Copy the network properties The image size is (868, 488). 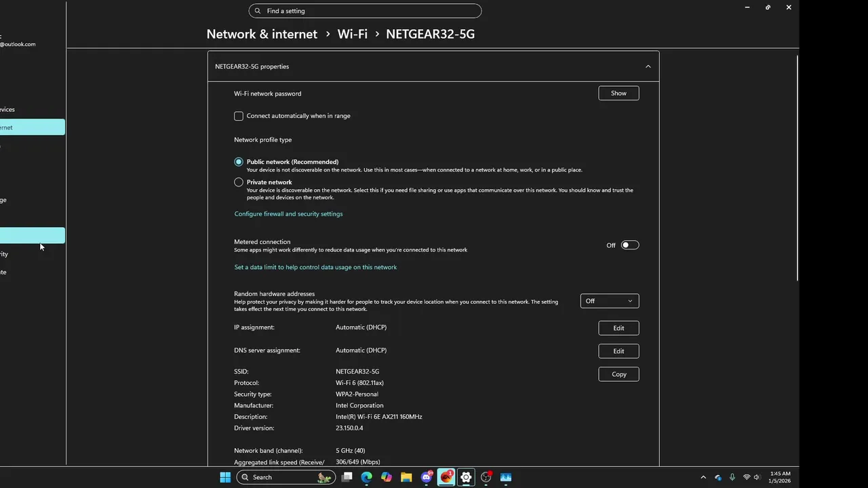(x=618, y=374)
